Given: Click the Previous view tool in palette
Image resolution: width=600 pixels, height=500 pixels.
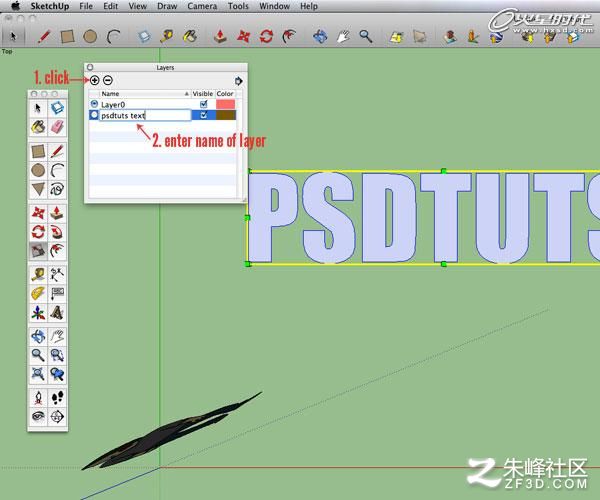Looking at the screenshot, I should (57, 374).
